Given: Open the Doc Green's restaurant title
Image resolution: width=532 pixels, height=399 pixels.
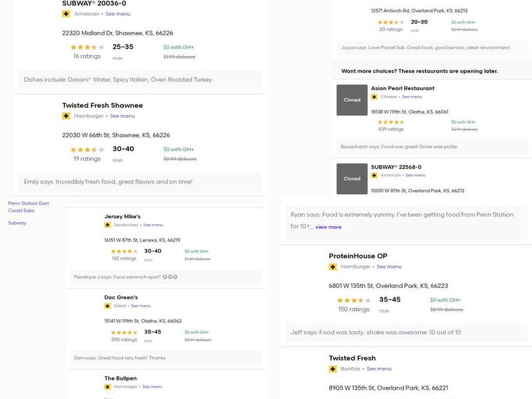Looking at the screenshot, I should [121, 297].
